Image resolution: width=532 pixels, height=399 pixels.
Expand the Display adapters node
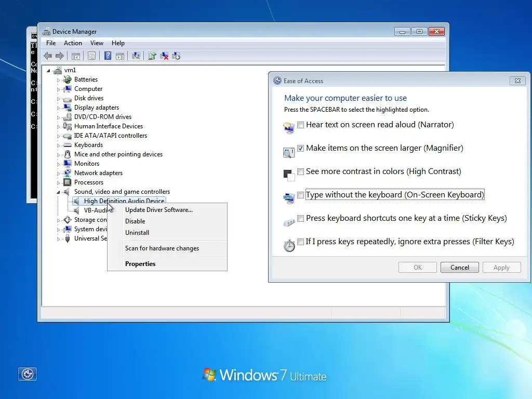coord(58,108)
